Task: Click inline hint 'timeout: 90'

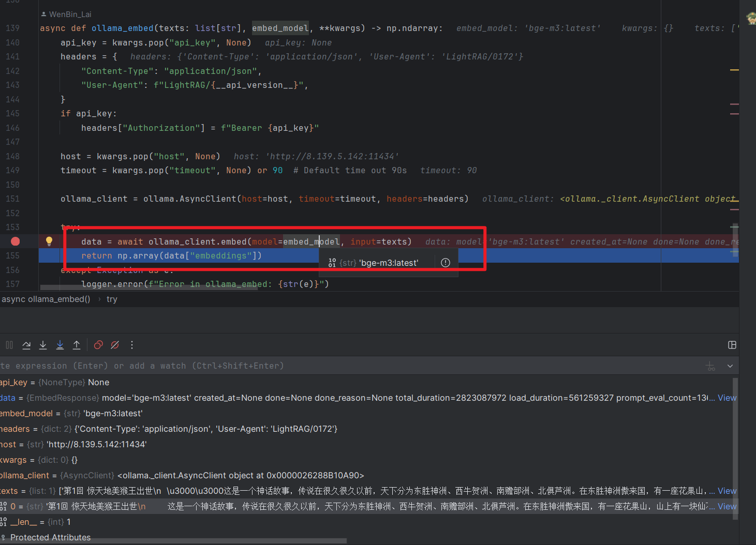Action: tap(448, 170)
